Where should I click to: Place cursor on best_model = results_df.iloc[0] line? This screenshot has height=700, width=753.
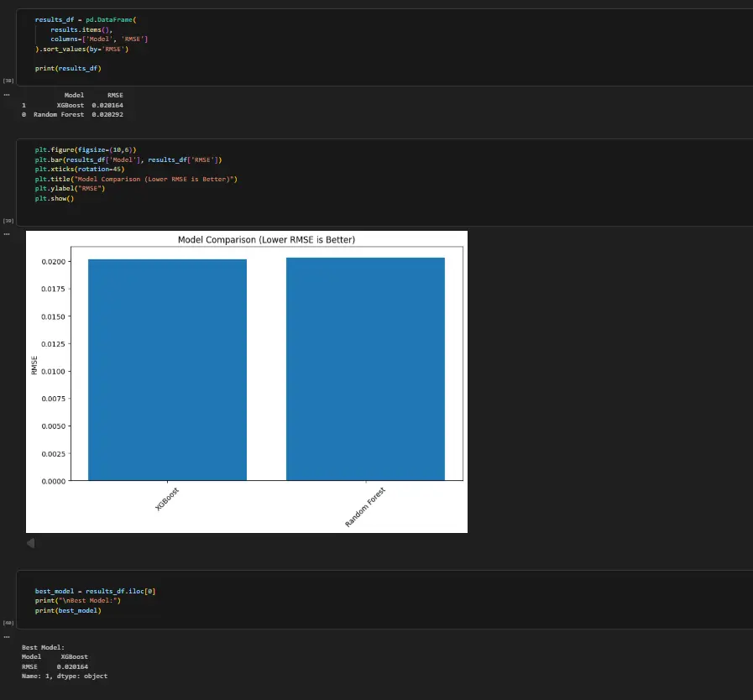(95, 591)
